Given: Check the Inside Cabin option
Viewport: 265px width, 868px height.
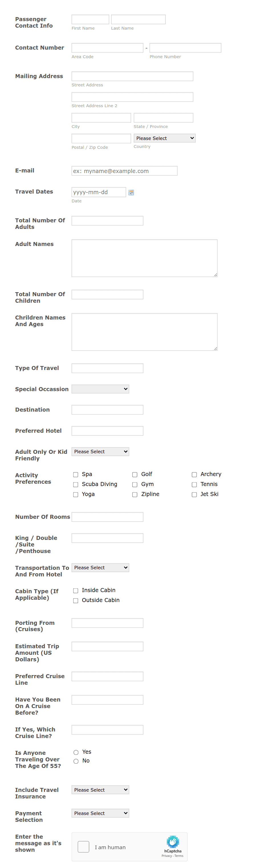Looking at the screenshot, I should (x=76, y=590).
